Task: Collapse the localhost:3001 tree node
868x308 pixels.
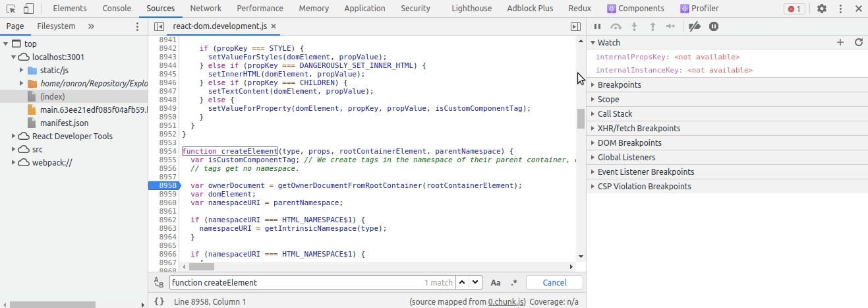Action: coord(14,57)
